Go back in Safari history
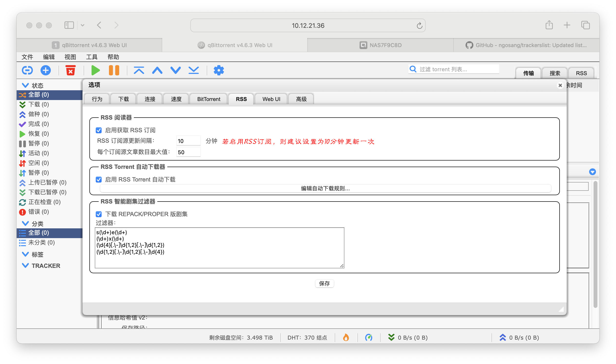 pos(99,25)
